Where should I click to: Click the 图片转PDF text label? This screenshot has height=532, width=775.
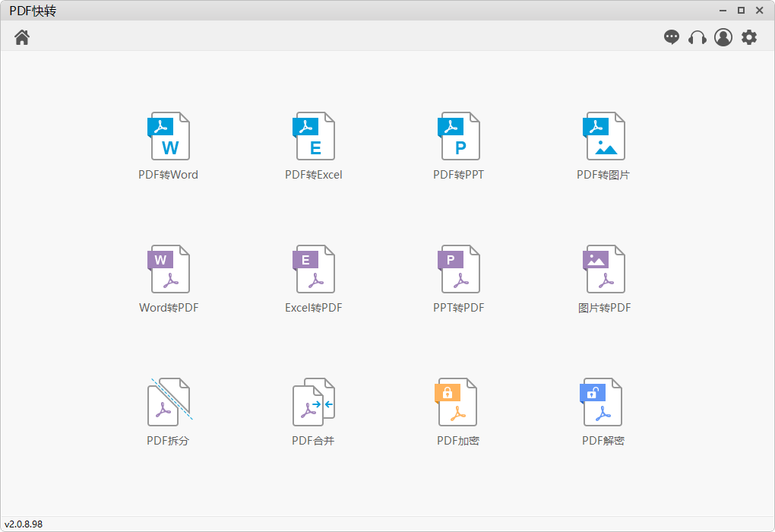[604, 308]
